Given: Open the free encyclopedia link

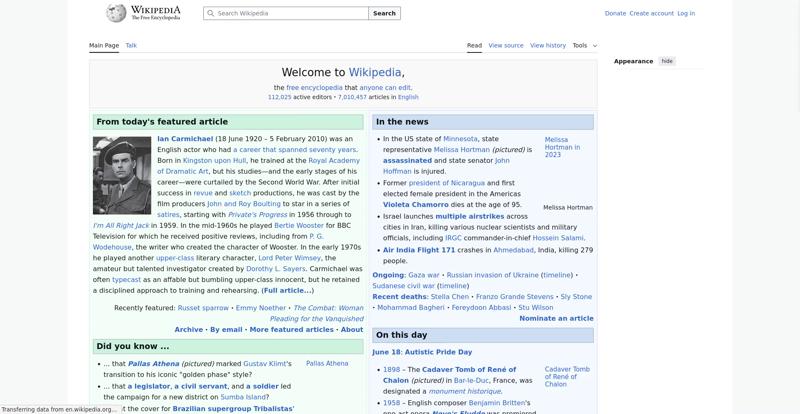Looking at the screenshot, I should click(x=314, y=88).
